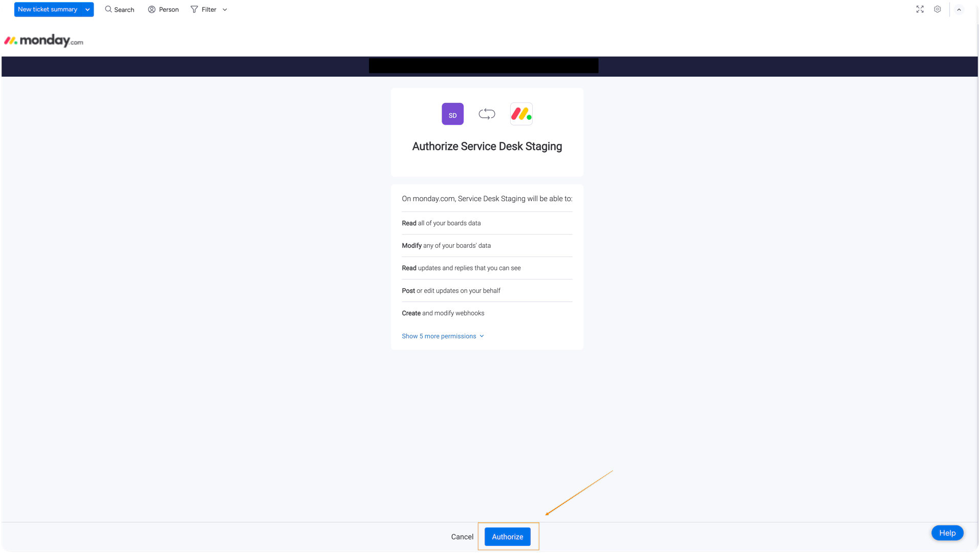Expand the Filter dropdown chevron
This screenshot has height=553, width=980.
[x=225, y=10]
